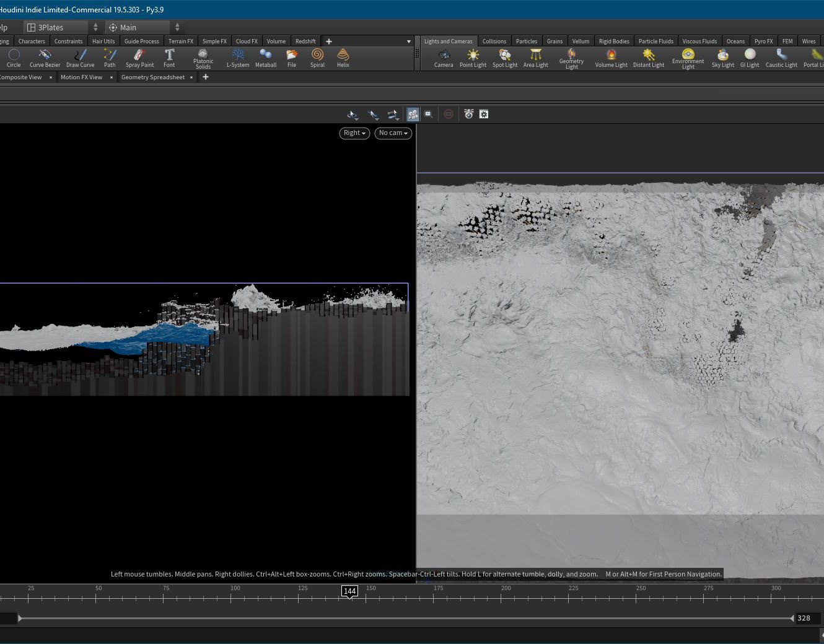
Task: Toggle the red stop render button
Action: point(449,114)
